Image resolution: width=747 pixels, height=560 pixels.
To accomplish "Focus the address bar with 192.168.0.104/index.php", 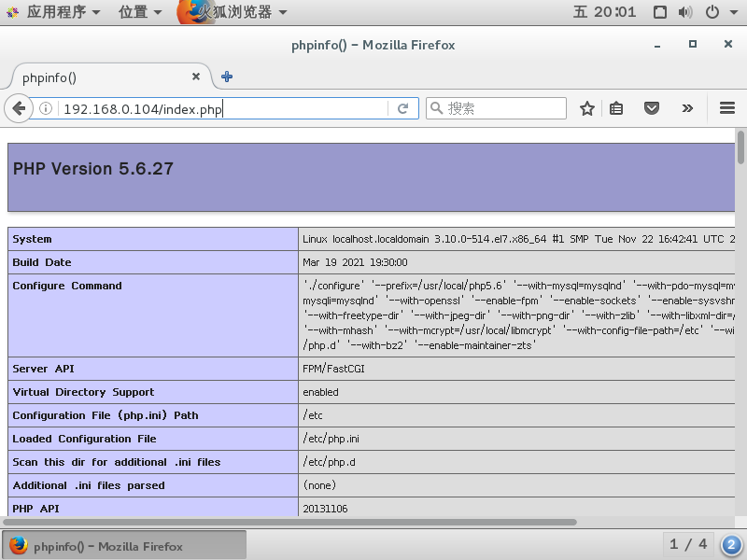I will (x=224, y=109).
